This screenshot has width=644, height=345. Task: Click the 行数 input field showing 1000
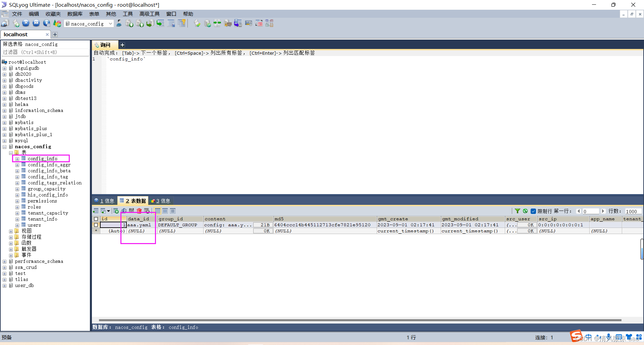point(633,211)
